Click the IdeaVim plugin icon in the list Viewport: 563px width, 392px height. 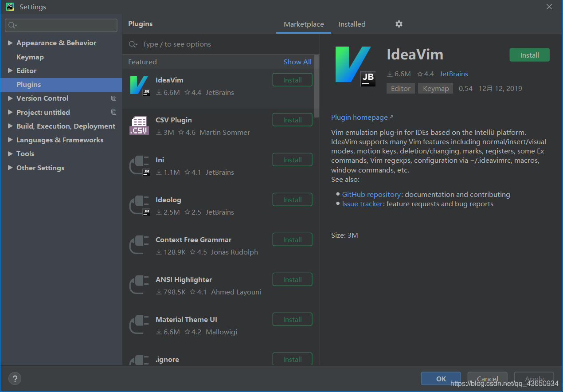(139, 86)
